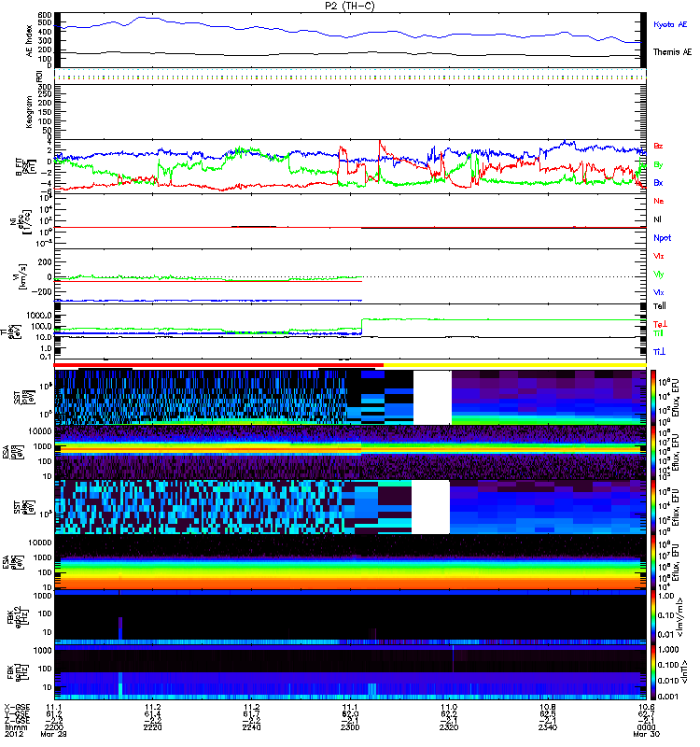Click the yellow mode bar above SST panel

515,365
